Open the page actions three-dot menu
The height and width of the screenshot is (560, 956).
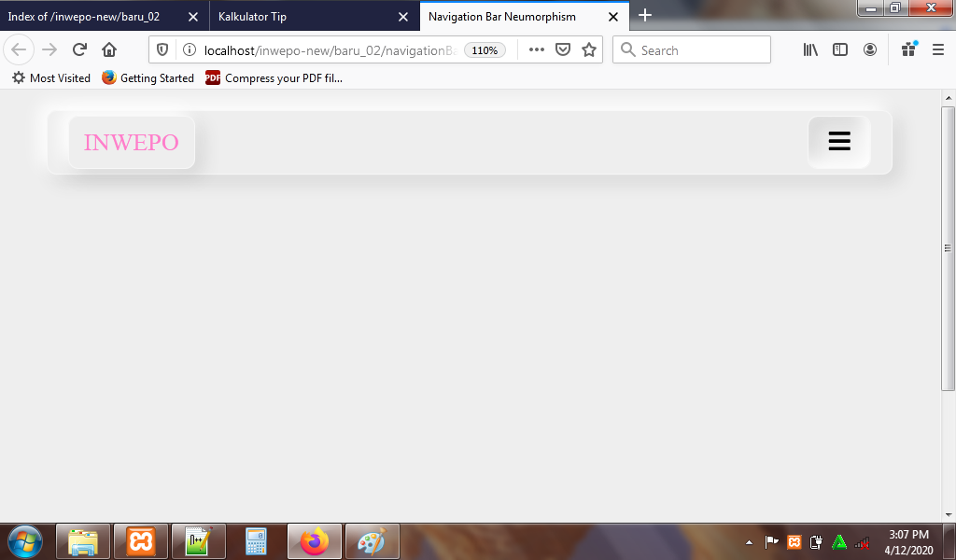537,50
